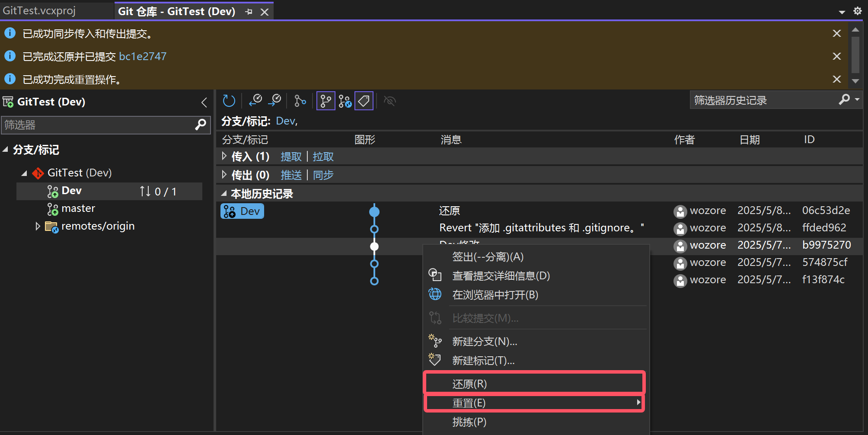Viewport: 868px width, 435px height.
Task: Expand the remotes/origin tree node
Action: click(38, 226)
